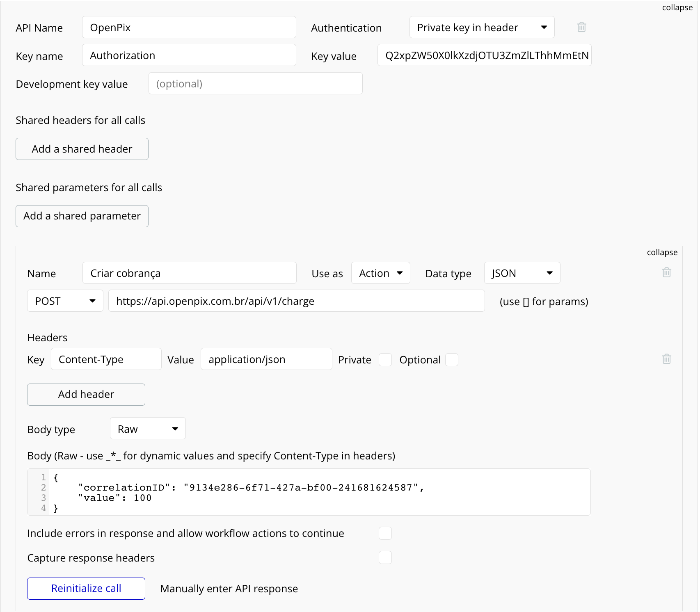Collapse the Criar cobrança call section
Screen dimensions: 700x612
click(x=662, y=253)
